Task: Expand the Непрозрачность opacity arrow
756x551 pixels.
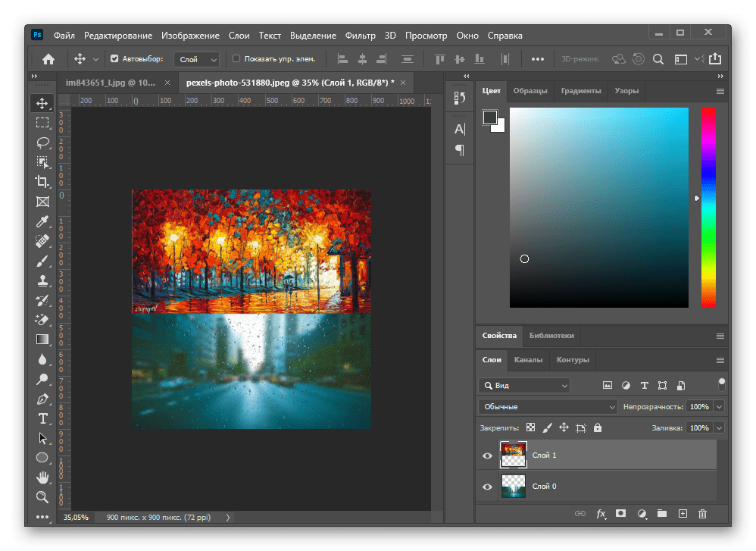Action: [719, 407]
